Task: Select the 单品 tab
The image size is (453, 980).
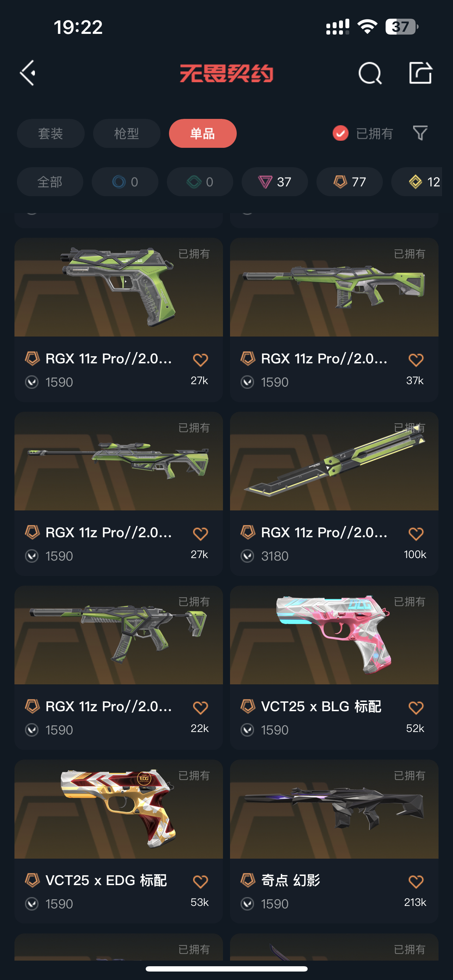Action: point(203,134)
